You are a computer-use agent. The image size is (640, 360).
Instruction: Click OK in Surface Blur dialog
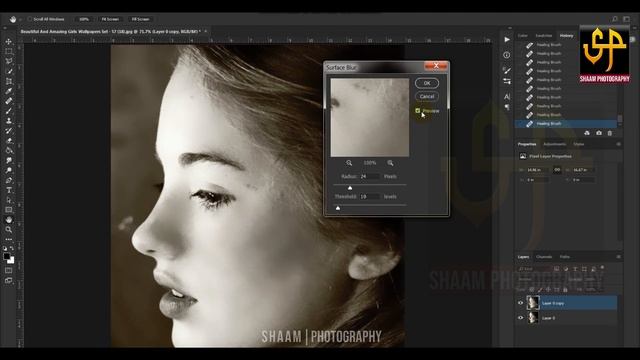tap(427, 83)
